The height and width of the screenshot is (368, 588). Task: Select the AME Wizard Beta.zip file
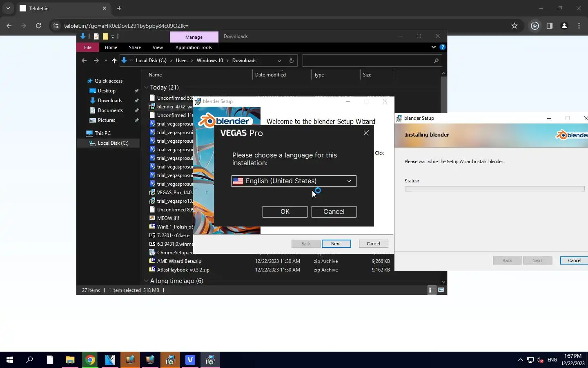[179, 261]
